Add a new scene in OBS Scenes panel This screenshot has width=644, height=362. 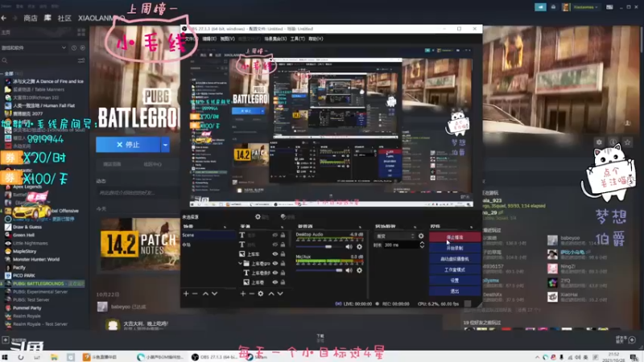coord(186,294)
